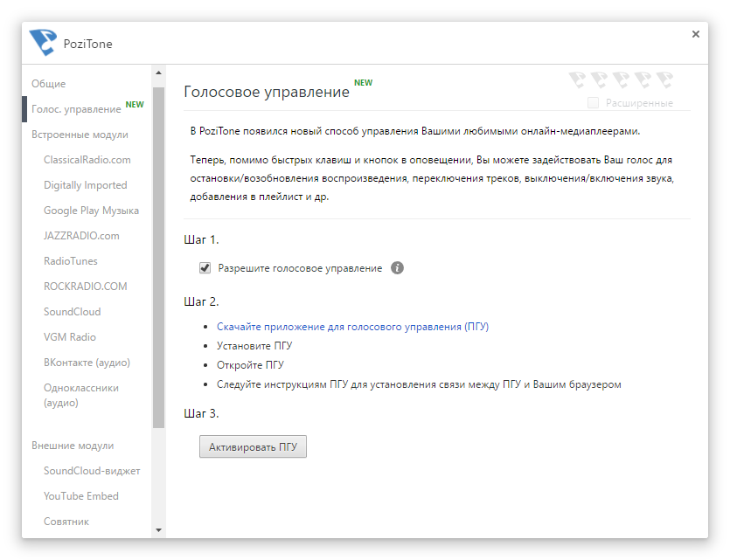Select 'Совятник' external module
The image size is (730, 560).
[x=66, y=522]
